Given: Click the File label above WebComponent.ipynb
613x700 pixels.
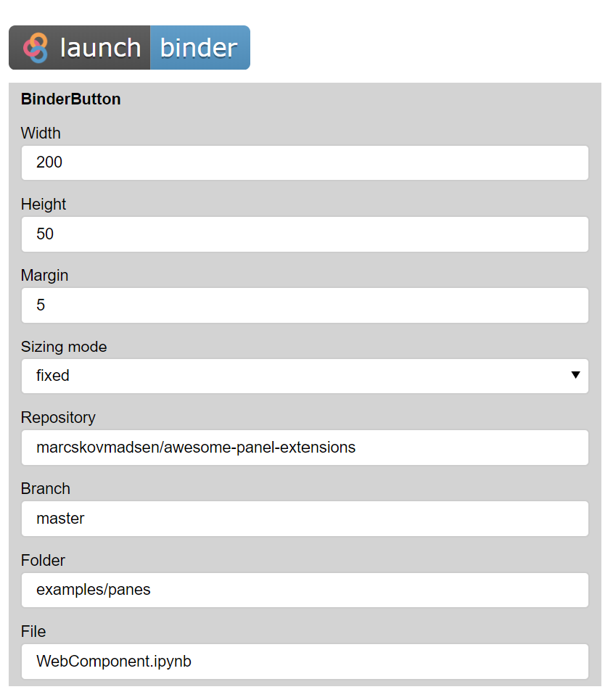Looking at the screenshot, I should pos(33,632).
